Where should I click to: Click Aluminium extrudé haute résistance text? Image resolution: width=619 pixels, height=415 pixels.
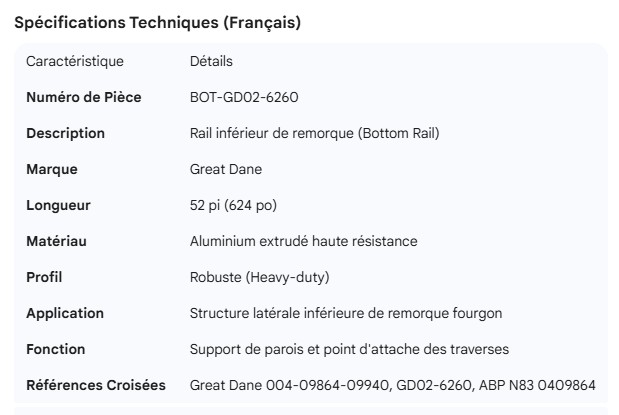point(303,241)
